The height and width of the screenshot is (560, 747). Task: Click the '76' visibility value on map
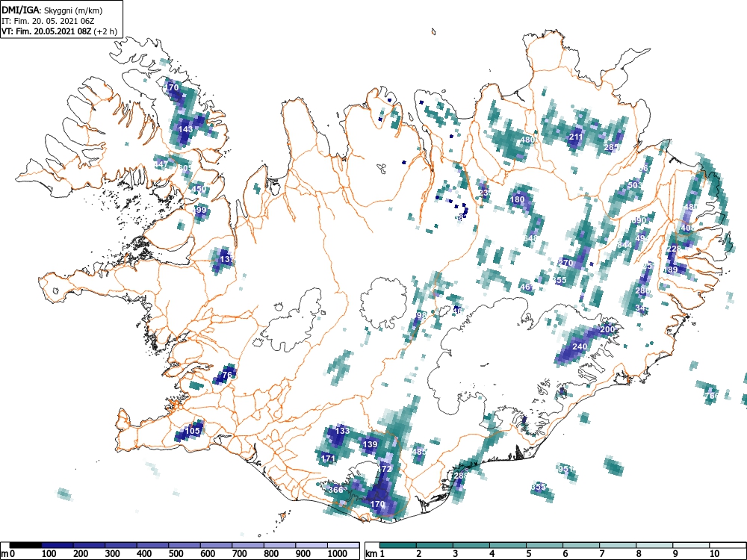tap(227, 375)
